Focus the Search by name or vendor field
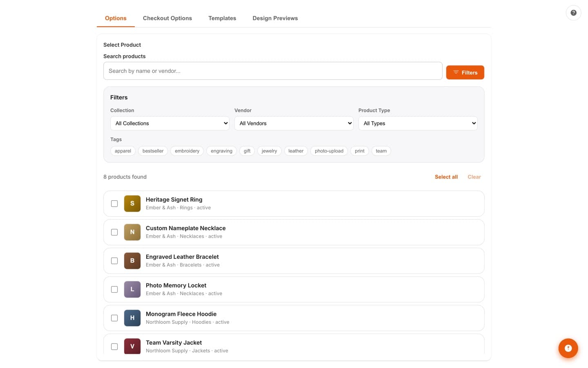Screen dimensions: 588x368 (x=273, y=71)
